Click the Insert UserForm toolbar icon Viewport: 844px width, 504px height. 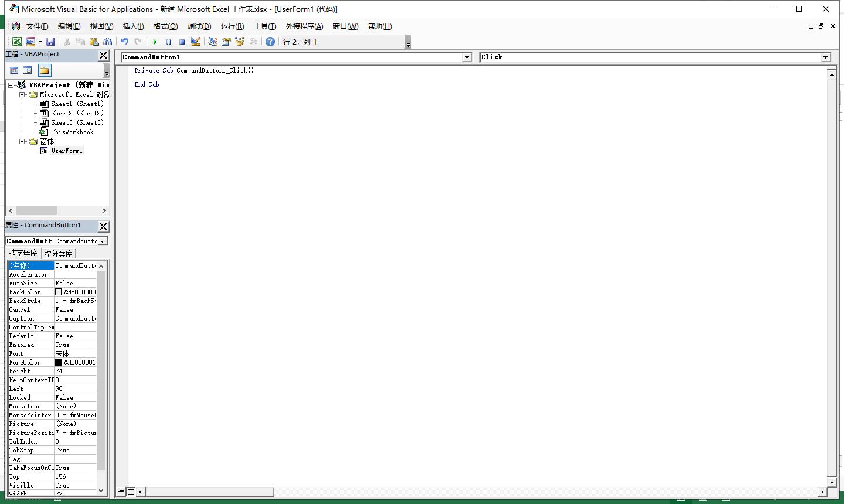click(x=30, y=42)
